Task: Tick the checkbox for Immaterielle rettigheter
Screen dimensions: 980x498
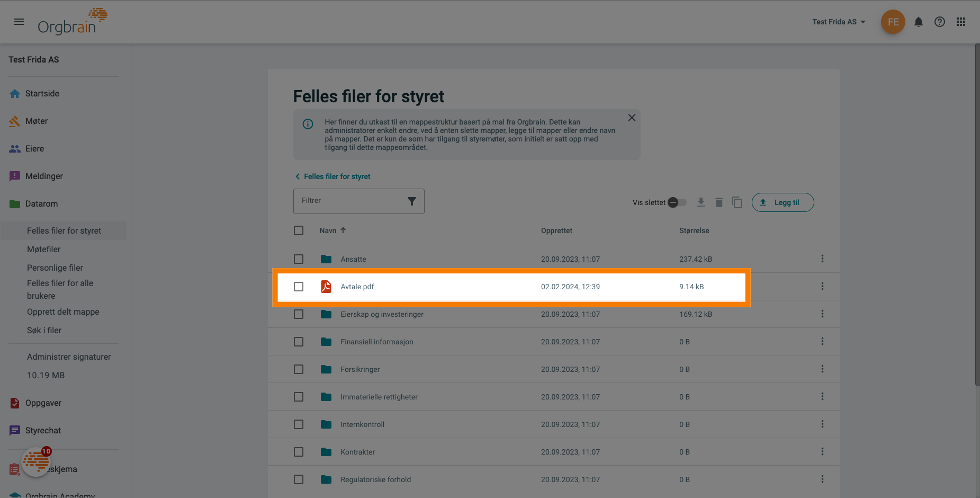Action: tap(299, 397)
